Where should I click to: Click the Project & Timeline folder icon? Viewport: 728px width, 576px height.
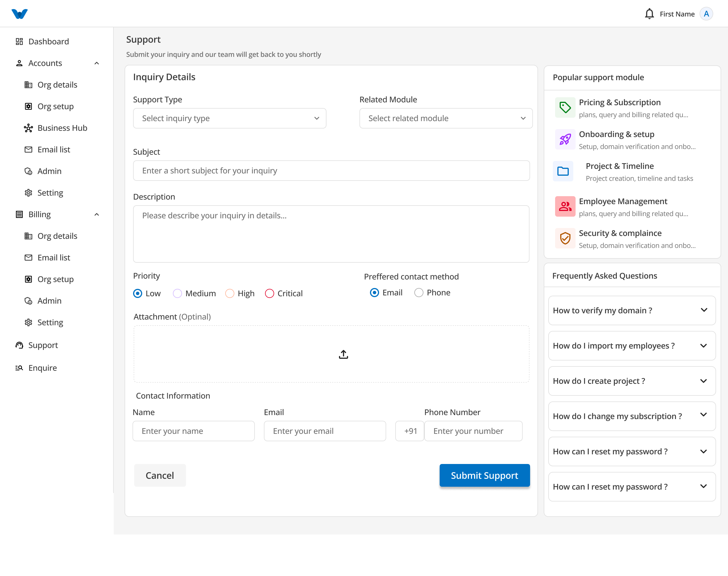(563, 171)
